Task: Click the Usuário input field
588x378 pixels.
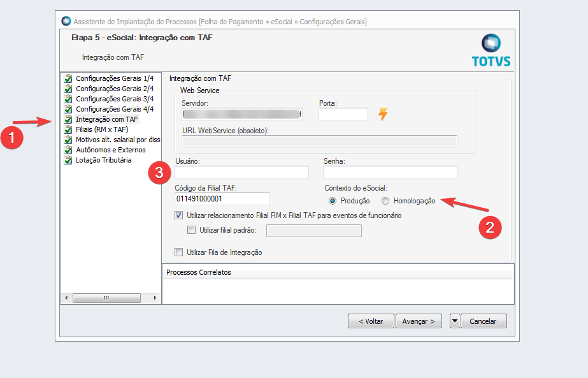Action: pos(242,172)
